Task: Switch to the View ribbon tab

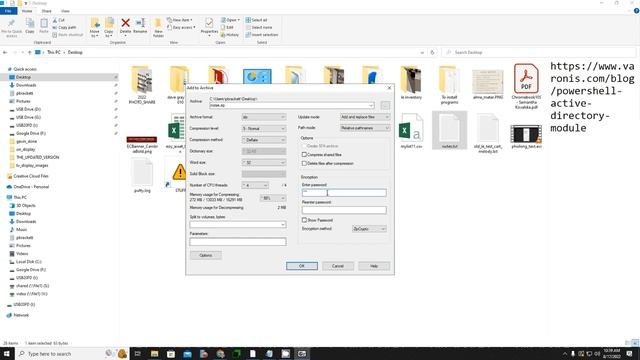Action: click(65, 11)
